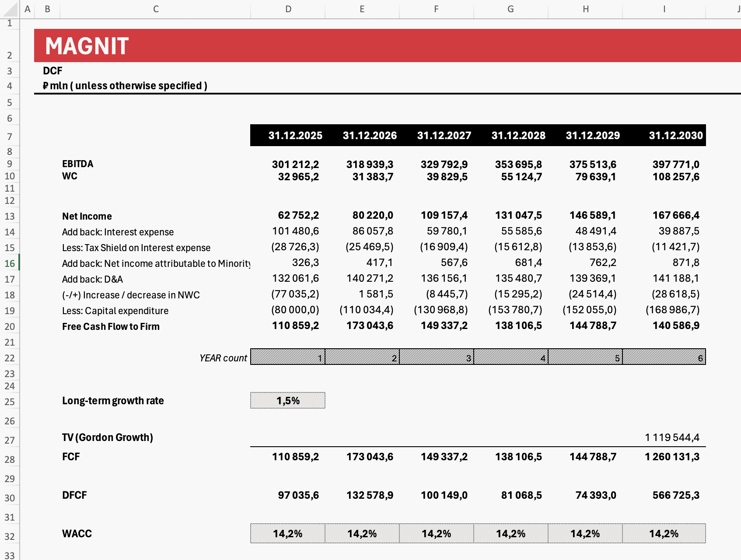This screenshot has height=560, width=741.
Task: Select the year count cell 4
Action: pos(511,357)
